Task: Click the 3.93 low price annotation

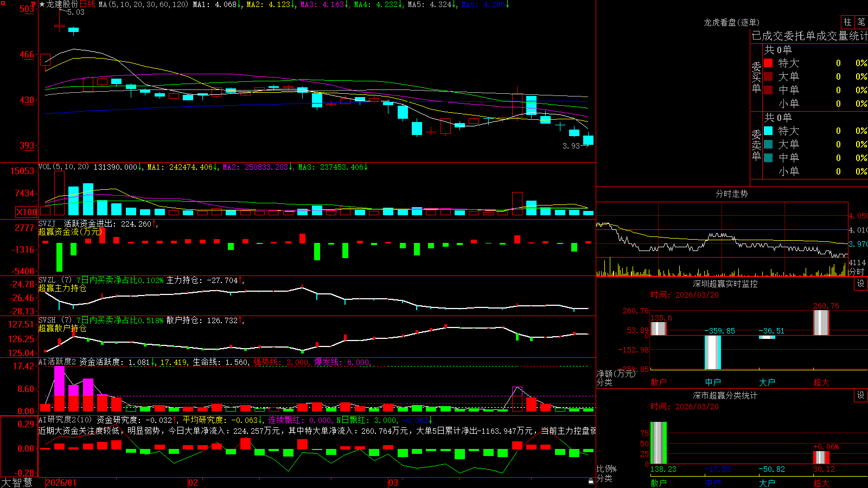Action: (x=571, y=146)
